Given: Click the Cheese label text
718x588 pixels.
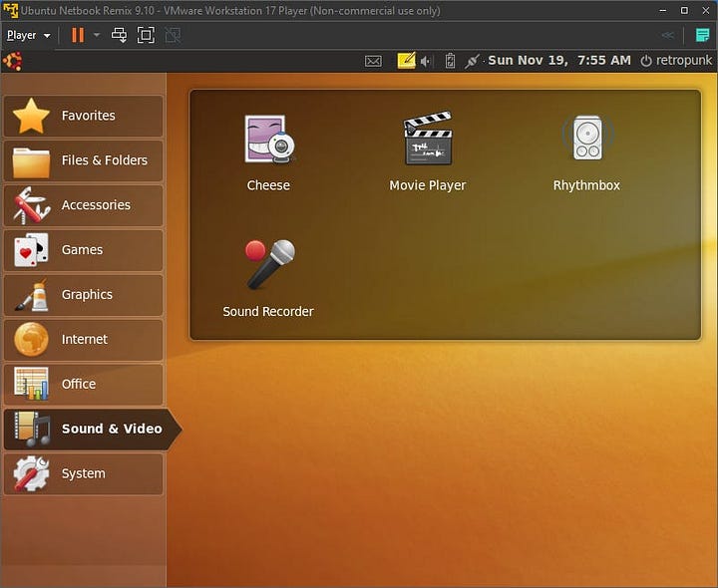Looking at the screenshot, I should point(268,185).
